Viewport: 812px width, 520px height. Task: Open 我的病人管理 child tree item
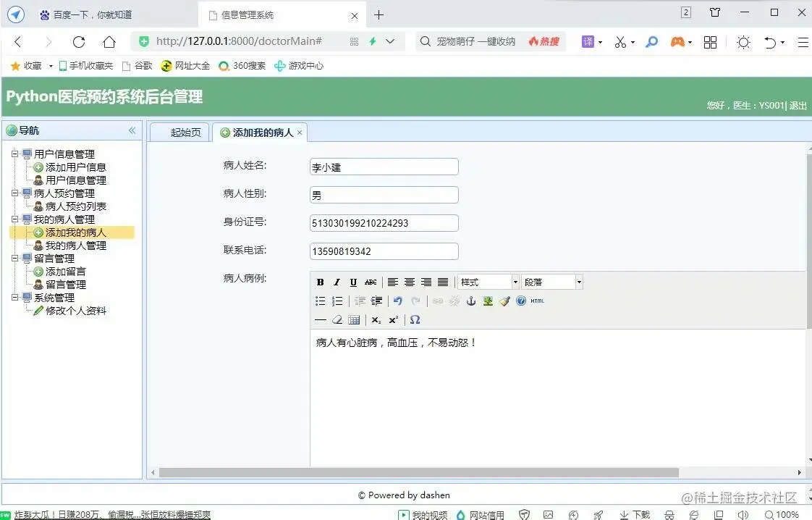pos(75,246)
